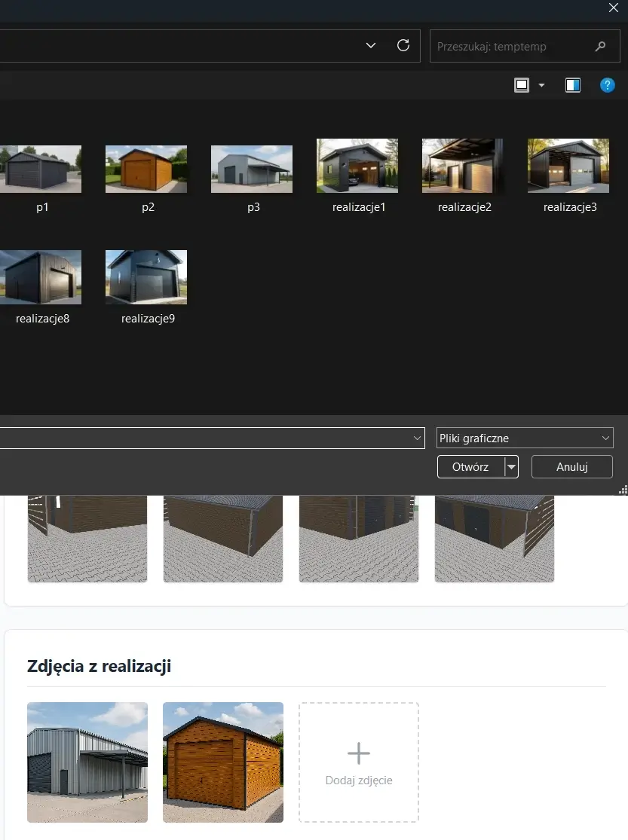628x840 pixels.
Task: Click the gray steel hall realization photo
Action: tap(87, 762)
